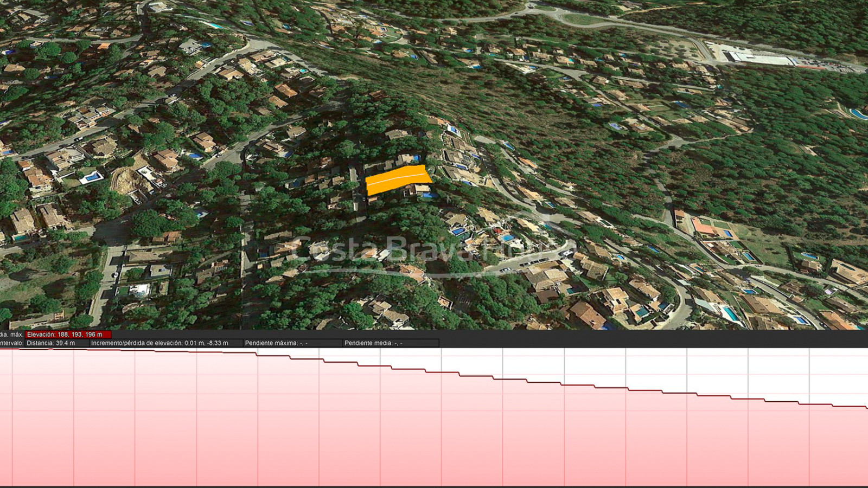Image resolution: width=868 pixels, height=488 pixels.
Task: Click the large blue pool at far right edge
Action: coord(859,114)
